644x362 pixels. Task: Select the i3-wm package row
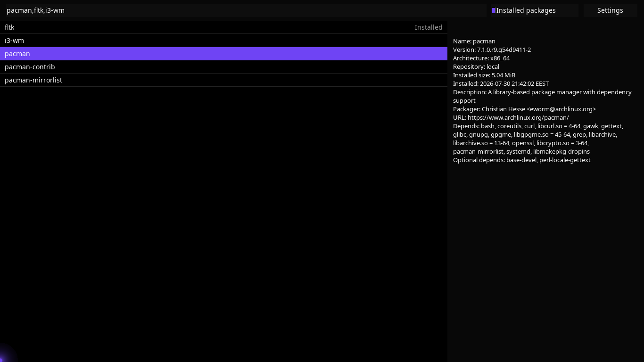[x=223, y=41]
